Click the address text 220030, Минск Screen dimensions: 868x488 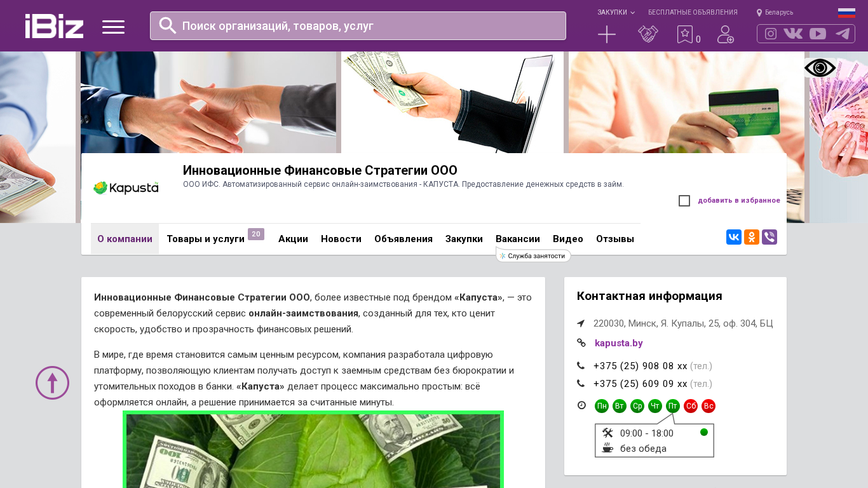[683, 323]
